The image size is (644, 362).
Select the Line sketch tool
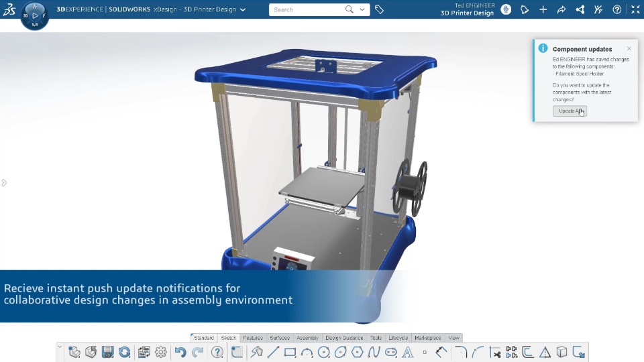(x=273, y=352)
